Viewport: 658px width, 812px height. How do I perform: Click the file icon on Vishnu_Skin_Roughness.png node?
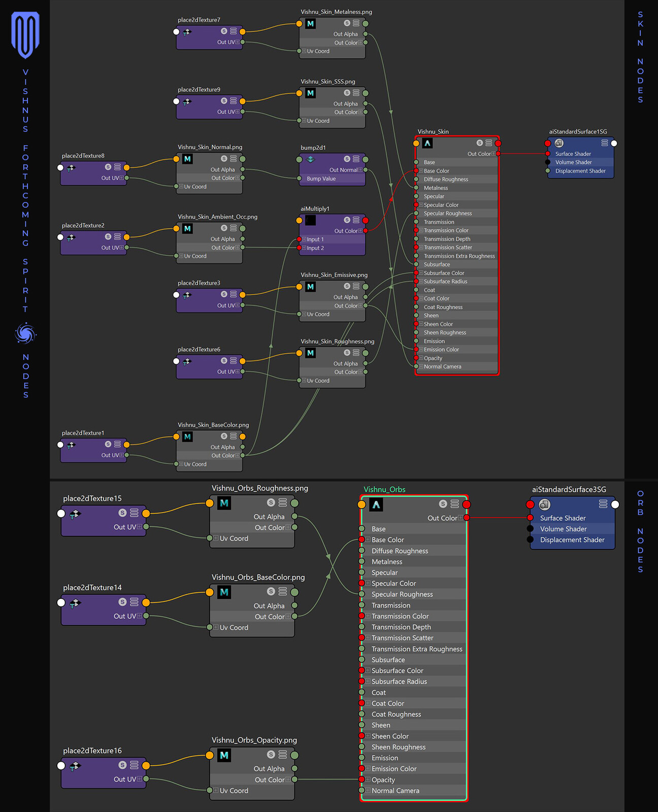click(310, 353)
